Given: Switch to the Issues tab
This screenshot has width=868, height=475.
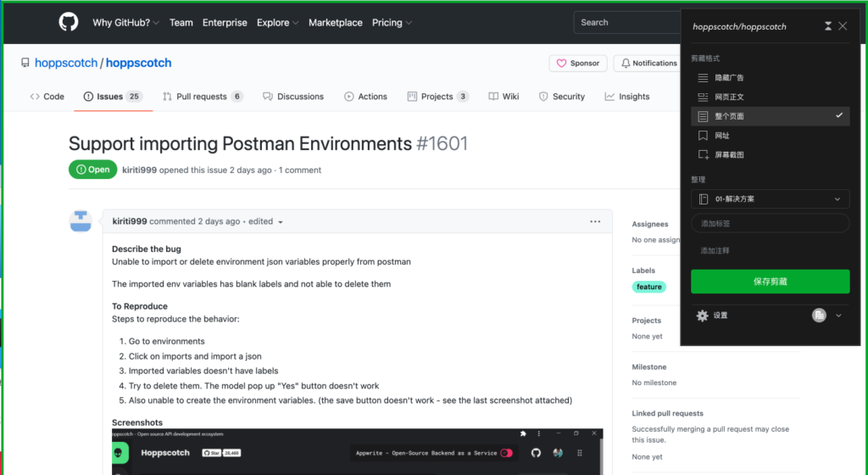Looking at the screenshot, I should coord(113,97).
